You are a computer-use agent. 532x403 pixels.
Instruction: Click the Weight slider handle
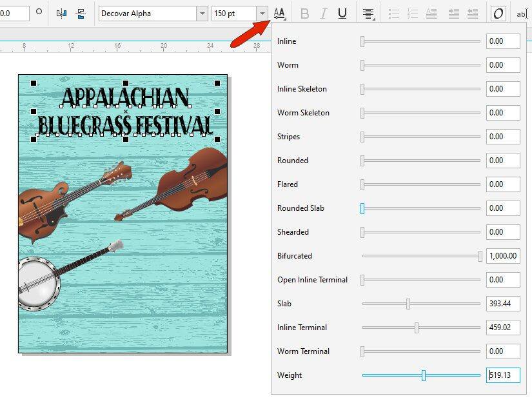pos(424,375)
